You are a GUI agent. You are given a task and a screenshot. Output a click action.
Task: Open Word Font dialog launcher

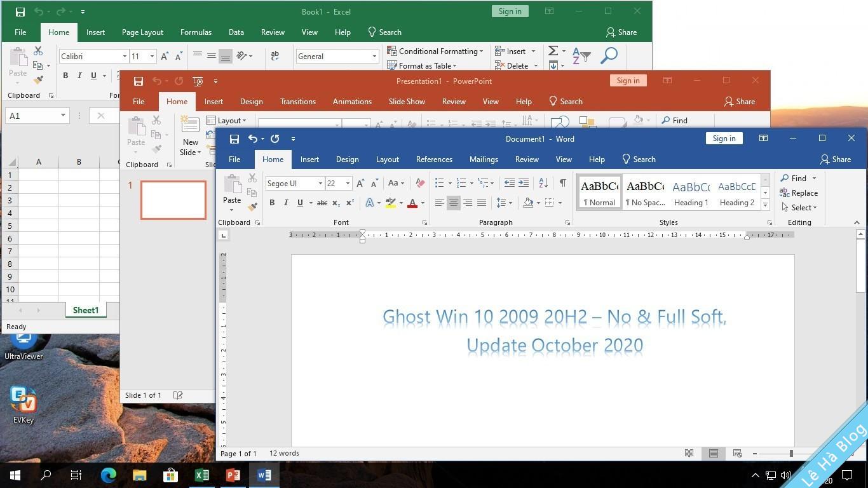point(424,223)
